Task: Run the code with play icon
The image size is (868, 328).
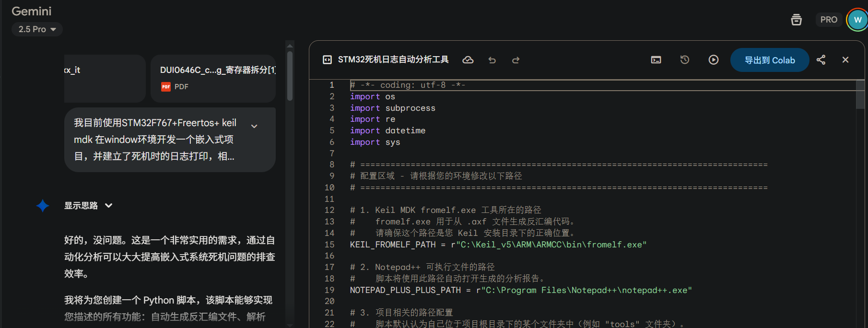Action: click(714, 60)
